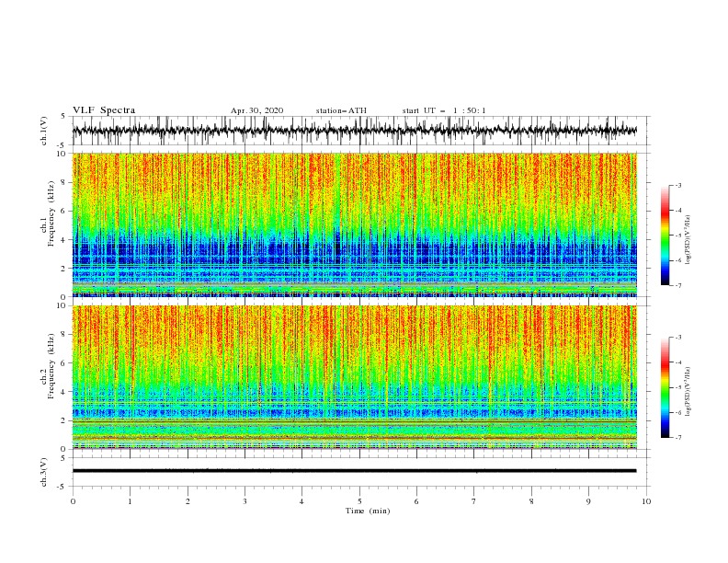Click time axis tick label "6"
This screenshot has height=563, width=728.
416,501
